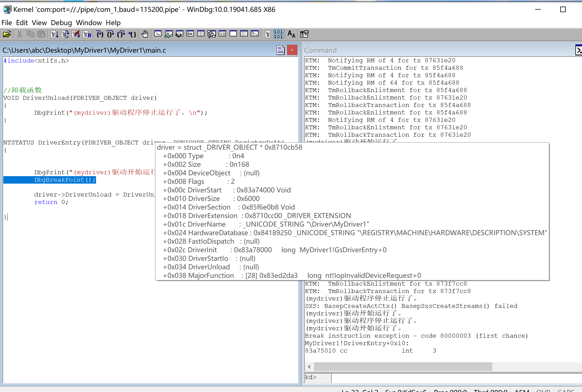The image size is (582, 392).
Task: Open the Options toolbar icon
Action: [304, 34]
